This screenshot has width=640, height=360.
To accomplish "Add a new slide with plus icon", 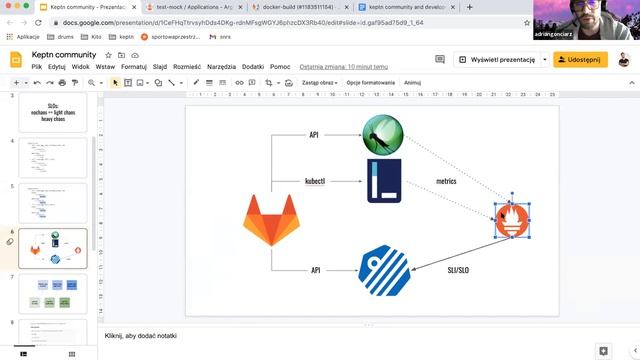I will [x=16, y=83].
